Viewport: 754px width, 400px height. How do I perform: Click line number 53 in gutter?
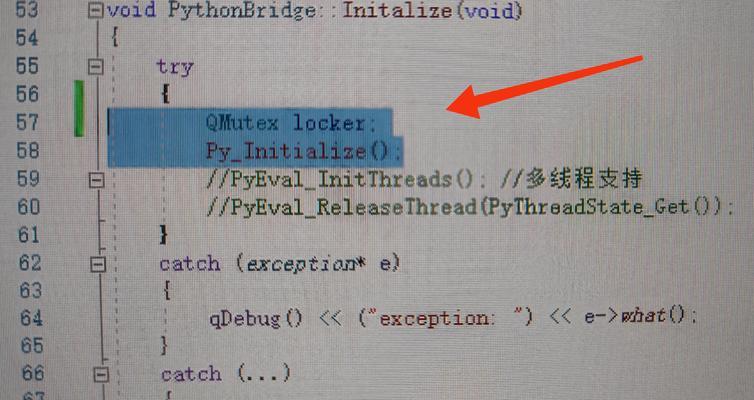tap(26, 10)
